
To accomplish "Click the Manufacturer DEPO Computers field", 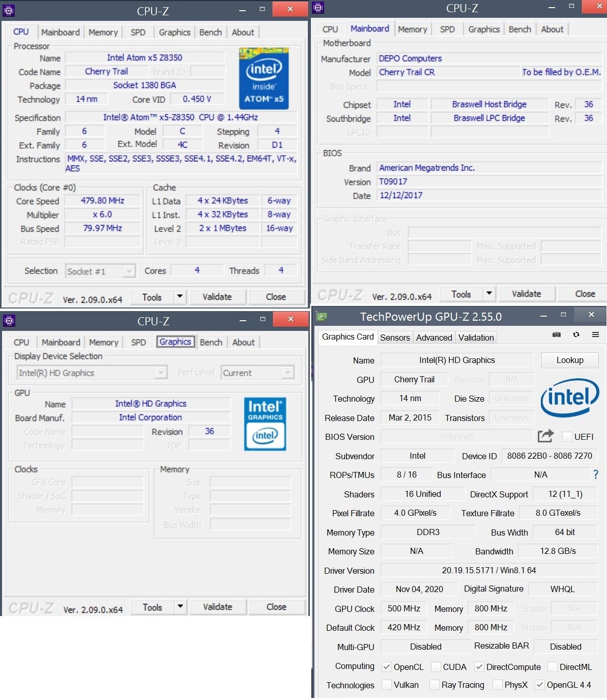I will 489,58.
